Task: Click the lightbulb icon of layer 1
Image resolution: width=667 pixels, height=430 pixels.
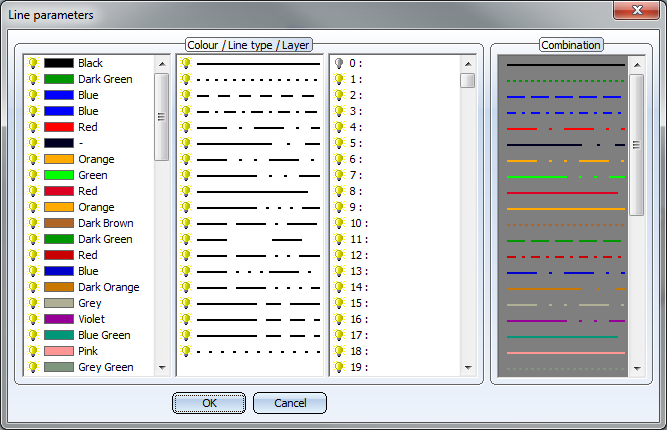Action: [339, 79]
